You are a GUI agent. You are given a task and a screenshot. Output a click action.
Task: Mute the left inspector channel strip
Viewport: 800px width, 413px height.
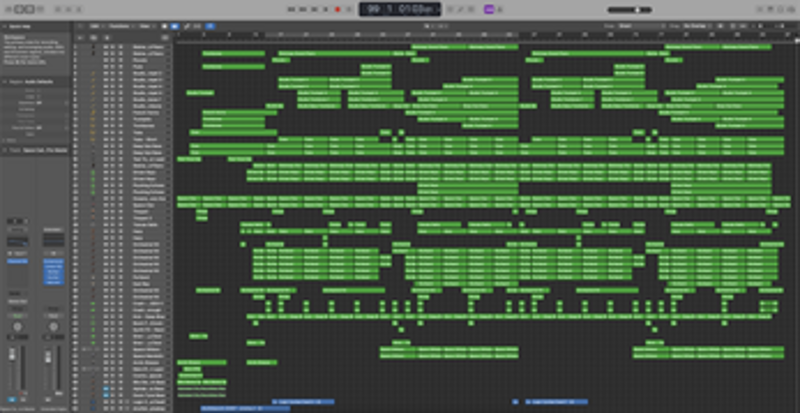pyautogui.click(x=12, y=399)
